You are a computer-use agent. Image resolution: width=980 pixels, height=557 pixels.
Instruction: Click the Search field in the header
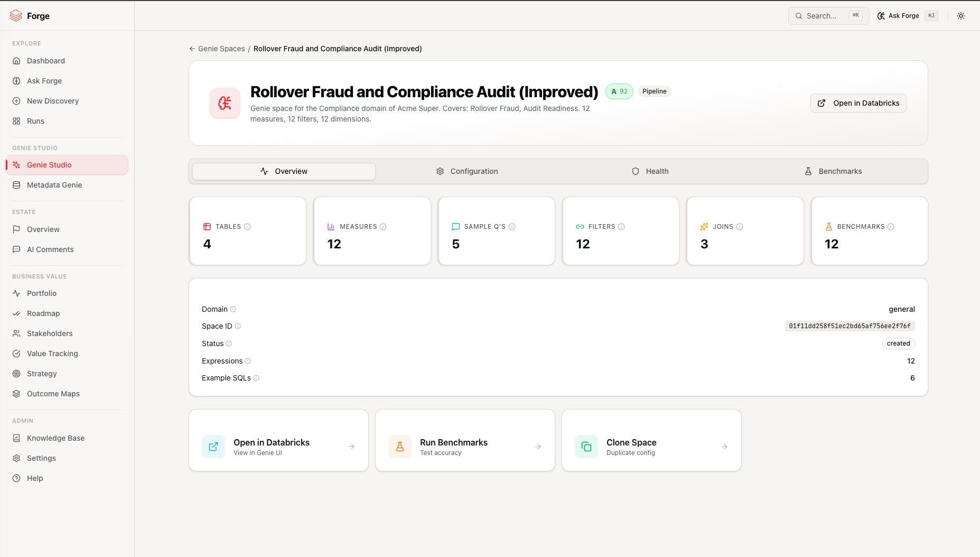pyautogui.click(x=828, y=16)
